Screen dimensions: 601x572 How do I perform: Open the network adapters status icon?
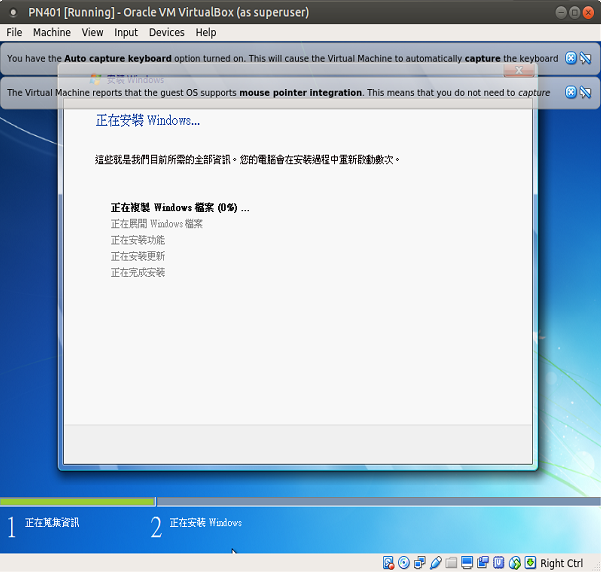click(420, 563)
